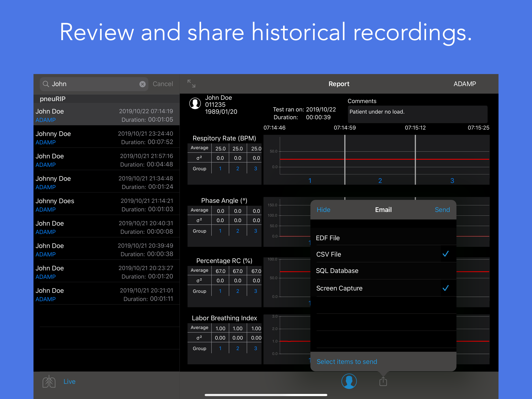532x399 pixels.
Task: Select Group 2 in Percentage RC table
Action: (238, 291)
